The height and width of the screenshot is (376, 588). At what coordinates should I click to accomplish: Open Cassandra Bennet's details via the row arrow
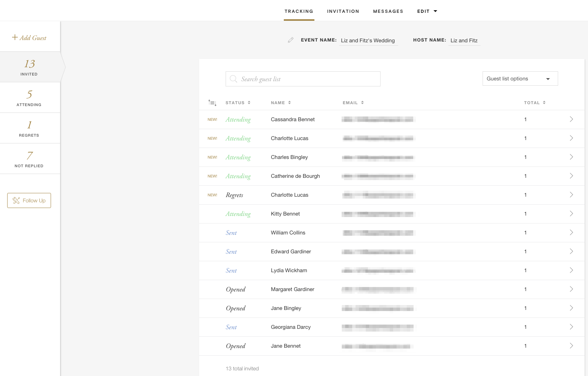click(571, 119)
